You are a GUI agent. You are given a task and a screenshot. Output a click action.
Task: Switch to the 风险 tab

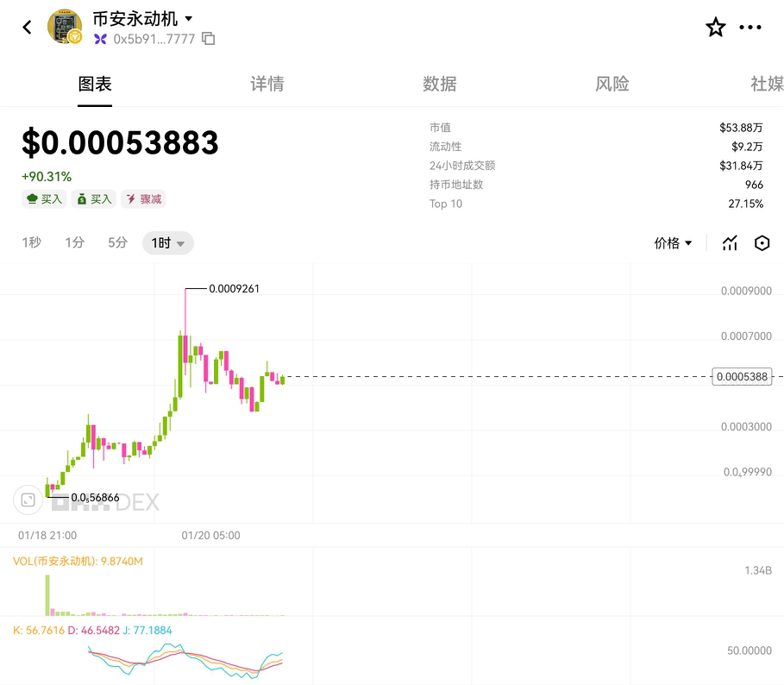click(x=612, y=84)
